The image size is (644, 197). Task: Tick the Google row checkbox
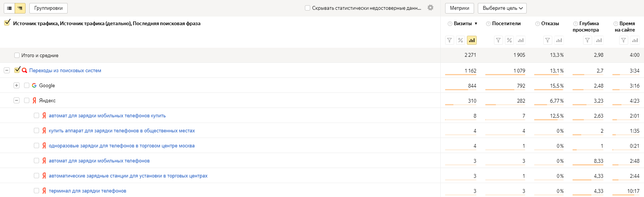coord(27,85)
